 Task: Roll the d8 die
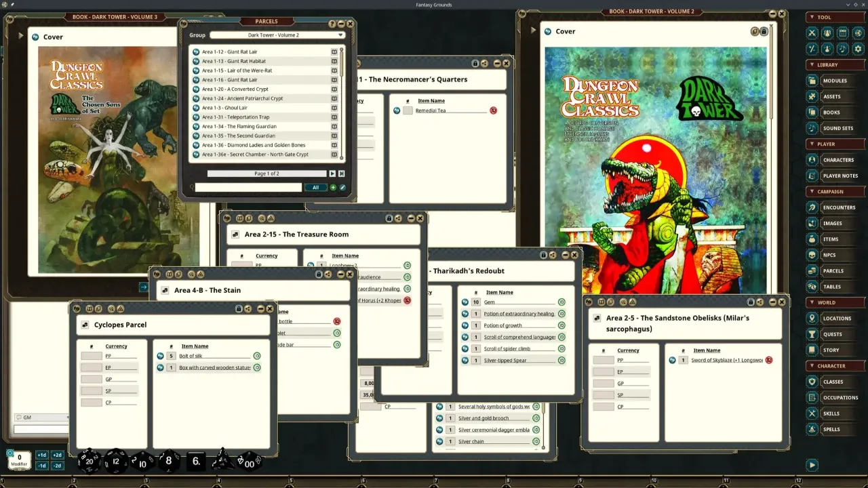(x=169, y=461)
